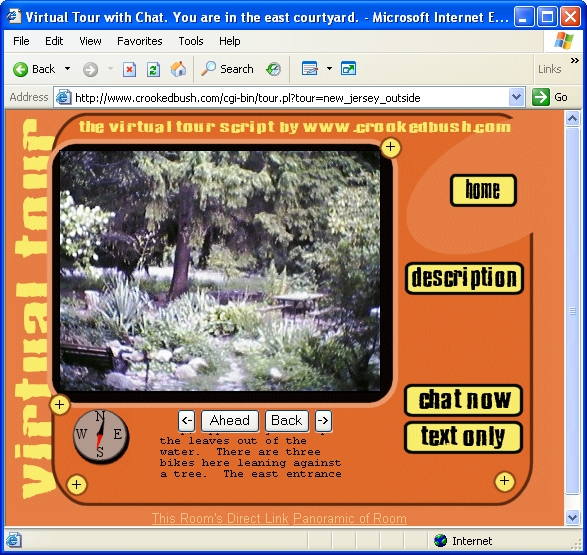Click the vertical scrollbar track
Screen dimensions: 587x555
572,310
